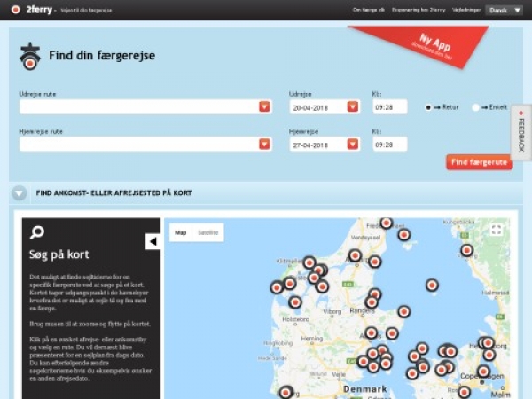Collapse the Søg på kort panel with the arrow
The width and height of the screenshot is (532, 399).
pos(153,241)
